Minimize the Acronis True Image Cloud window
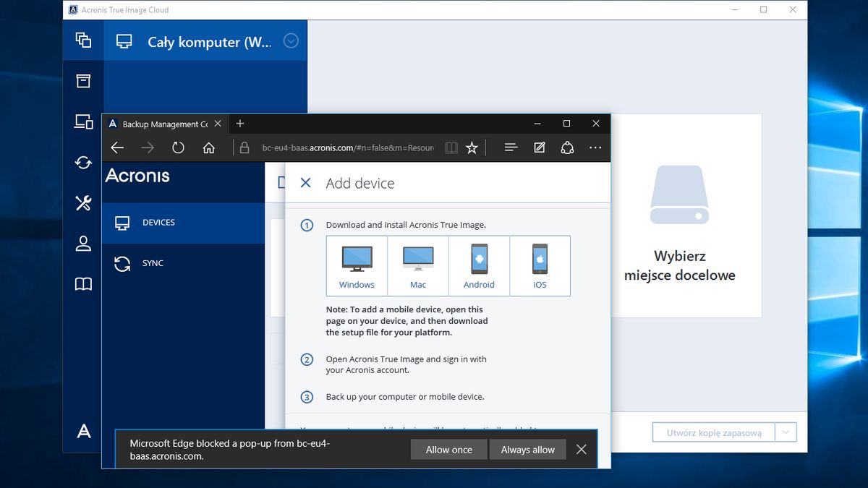 [734, 10]
